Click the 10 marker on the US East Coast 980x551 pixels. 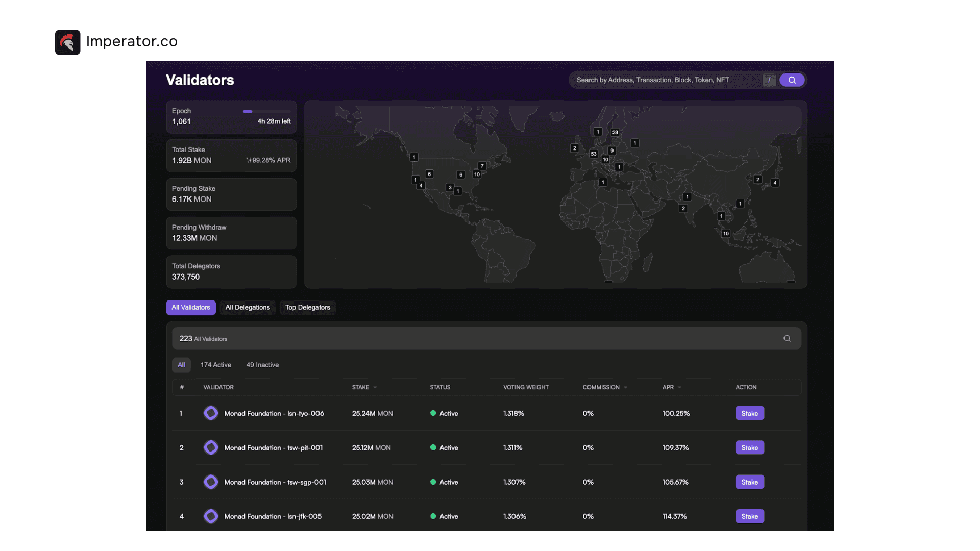[477, 174]
